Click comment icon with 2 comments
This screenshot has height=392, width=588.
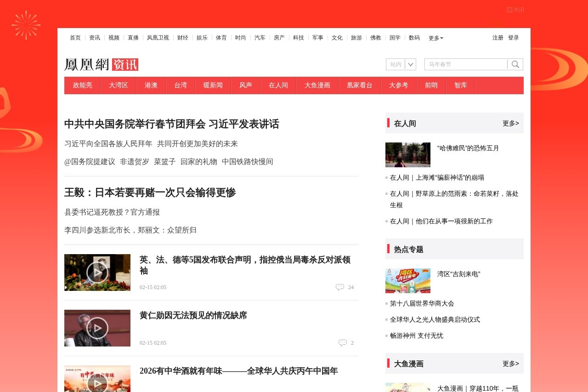click(x=343, y=343)
